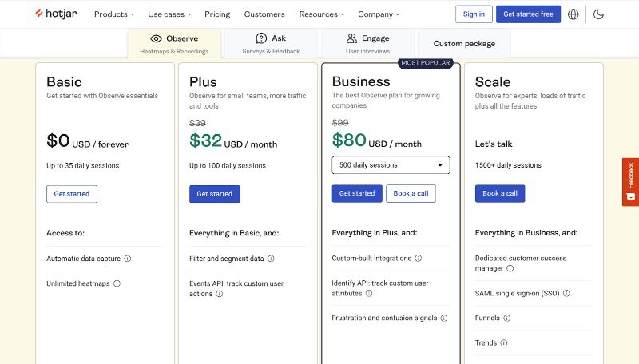This screenshot has width=639, height=364.
Task: Get started with the Business plan
Action: (357, 193)
